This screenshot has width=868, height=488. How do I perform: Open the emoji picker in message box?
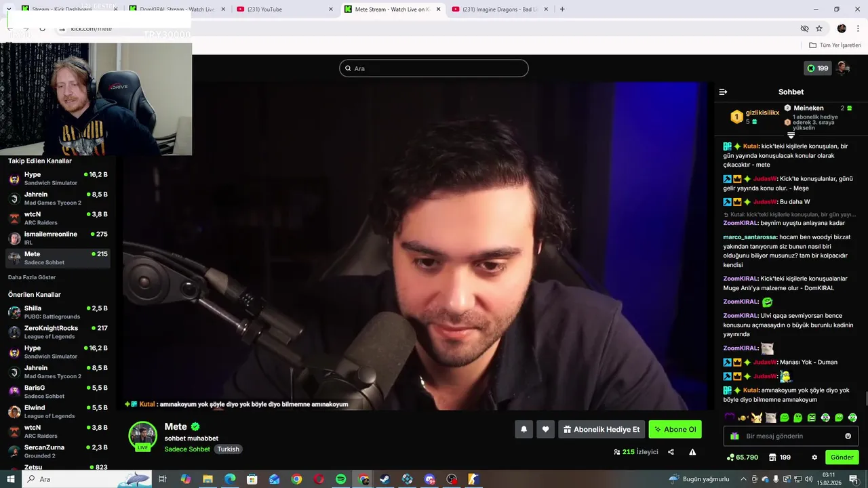pyautogui.click(x=848, y=436)
